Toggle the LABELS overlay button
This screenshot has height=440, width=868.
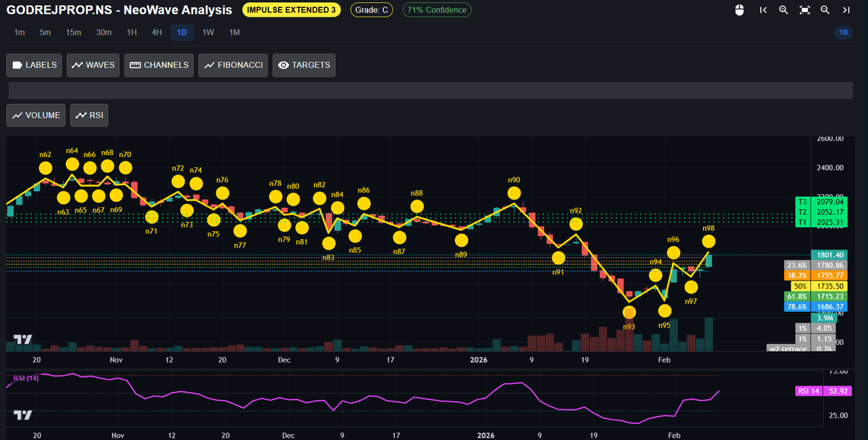coord(35,65)
